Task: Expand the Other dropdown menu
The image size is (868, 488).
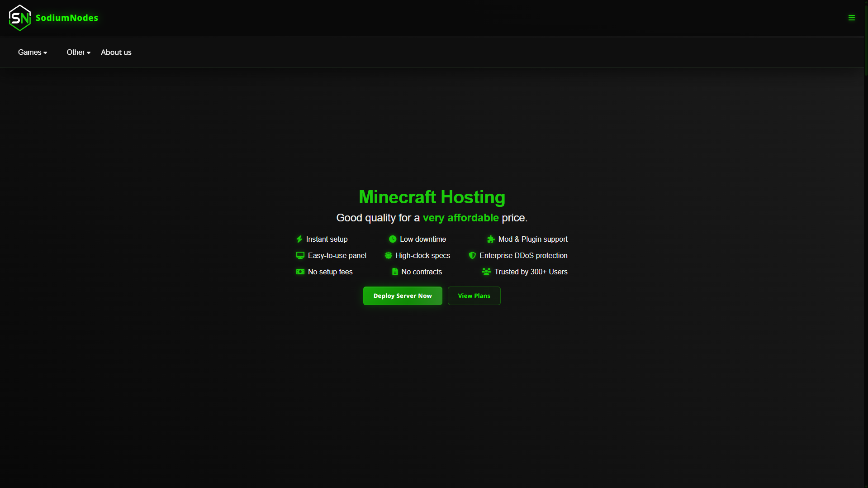Action: [x=79, y=52]
